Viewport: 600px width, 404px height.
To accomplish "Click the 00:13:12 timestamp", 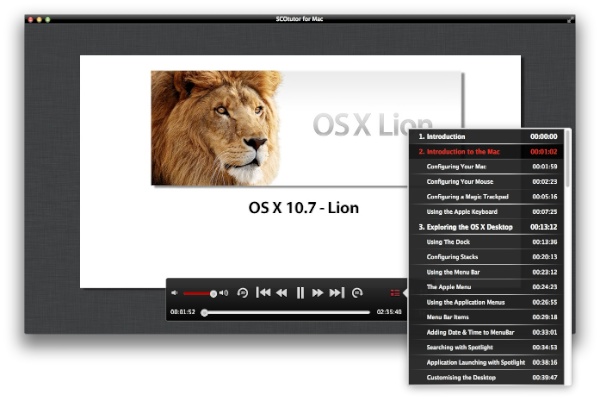I will (543, 227).
